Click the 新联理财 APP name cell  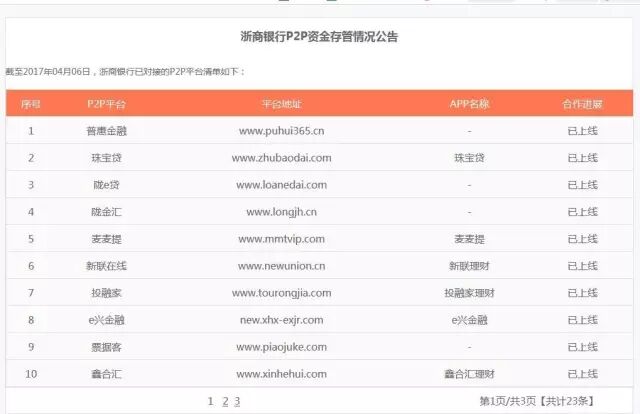[x=469, y=266]
